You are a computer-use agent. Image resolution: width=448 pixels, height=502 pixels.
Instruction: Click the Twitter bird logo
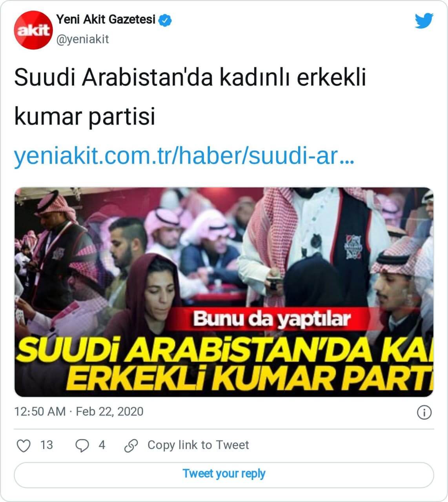tap(424, 20)
